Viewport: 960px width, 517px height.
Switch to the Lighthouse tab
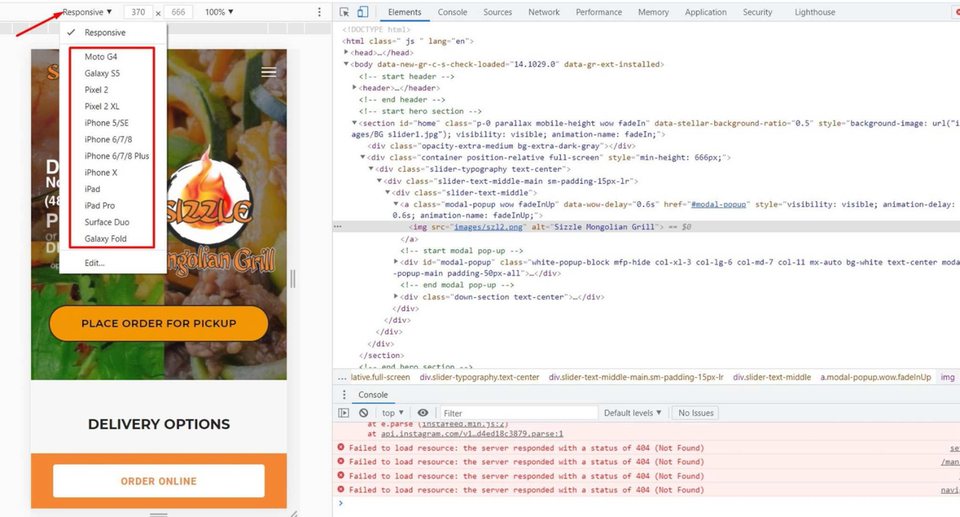[x=814, y=12]
